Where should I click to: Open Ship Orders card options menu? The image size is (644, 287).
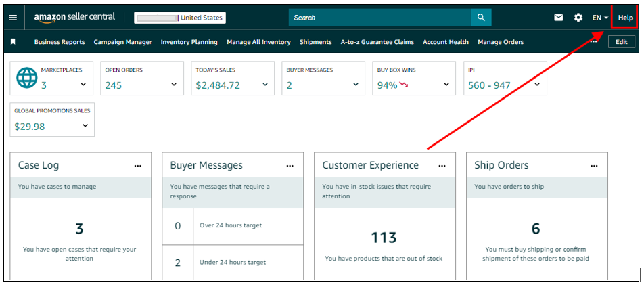click(594, 166)
